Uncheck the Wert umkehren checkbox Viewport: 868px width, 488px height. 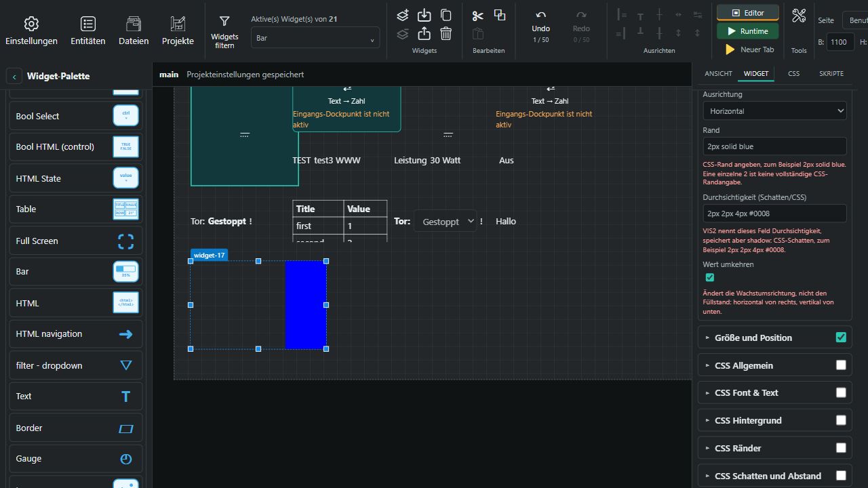coord(710,277)
